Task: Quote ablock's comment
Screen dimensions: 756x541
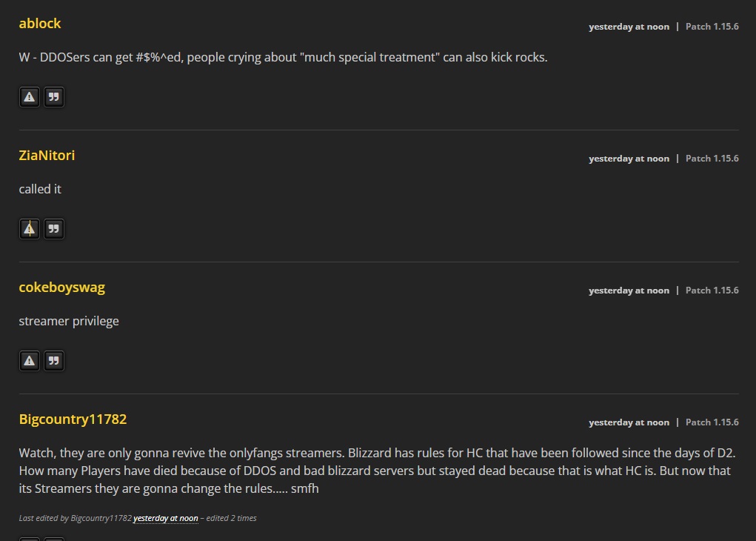Action: (x=53, y=97)
